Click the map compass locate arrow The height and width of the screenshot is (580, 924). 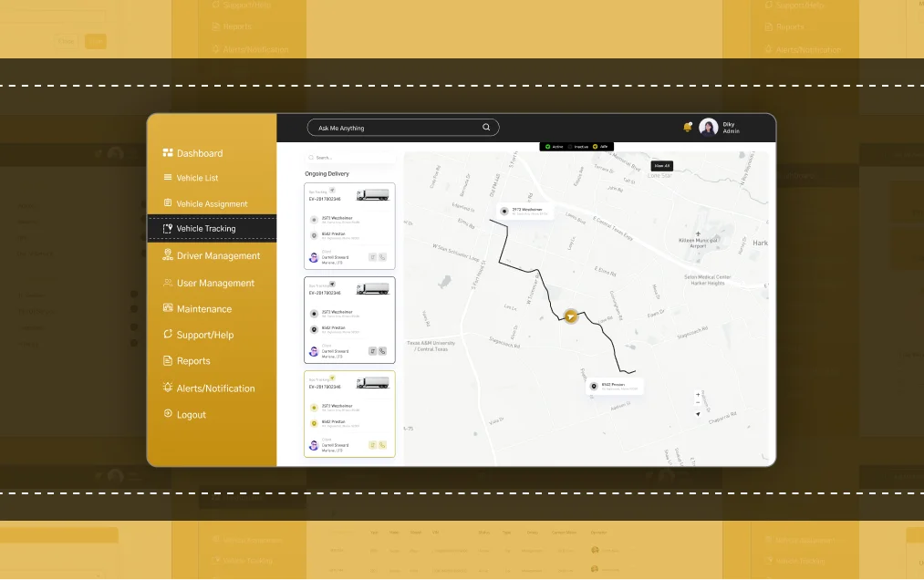[x=698, y=414]
